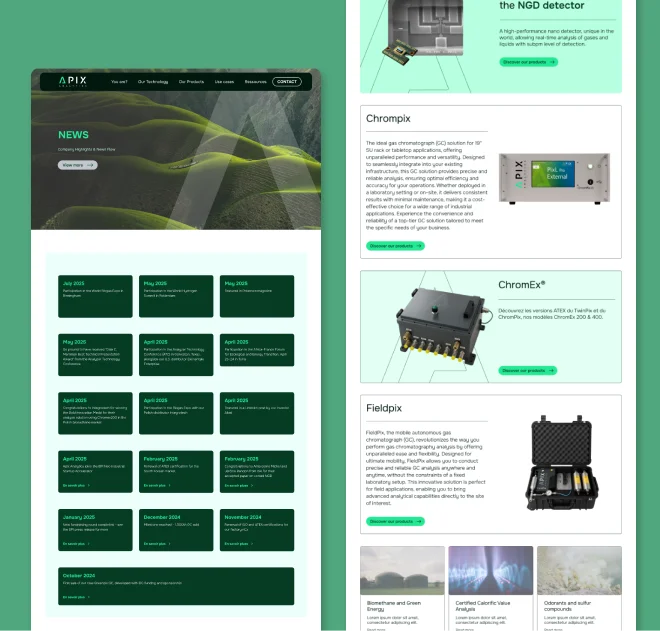The image size is (660, 631).
Task: Click 'Discover our products' in ChromEx section
Action: (x=528, y=370)
